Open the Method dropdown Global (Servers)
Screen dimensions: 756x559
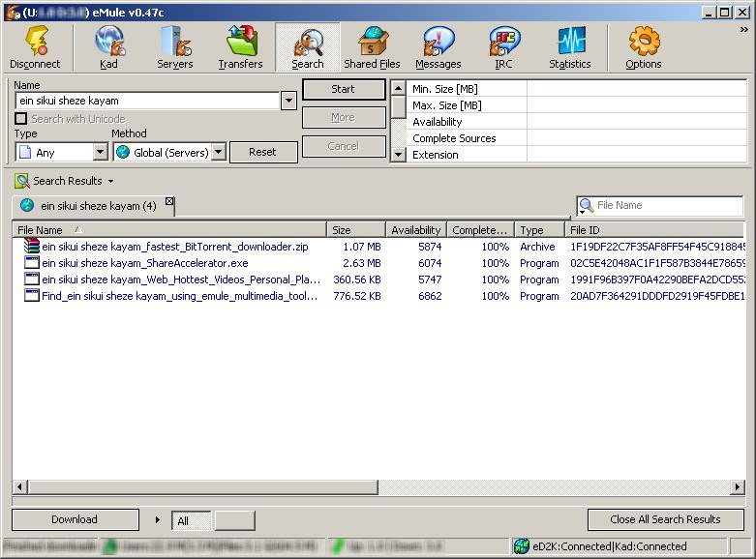pyautogui.click(x=219, y=152)
